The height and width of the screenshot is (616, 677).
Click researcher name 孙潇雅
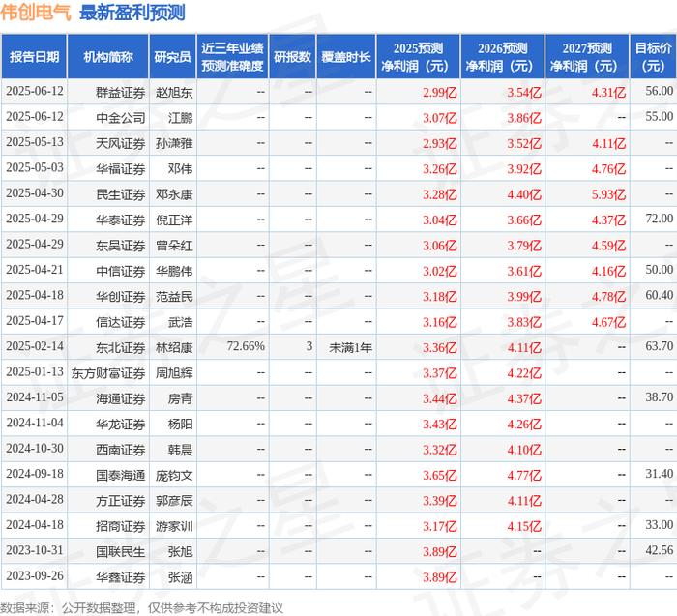[x=174, y=143]
